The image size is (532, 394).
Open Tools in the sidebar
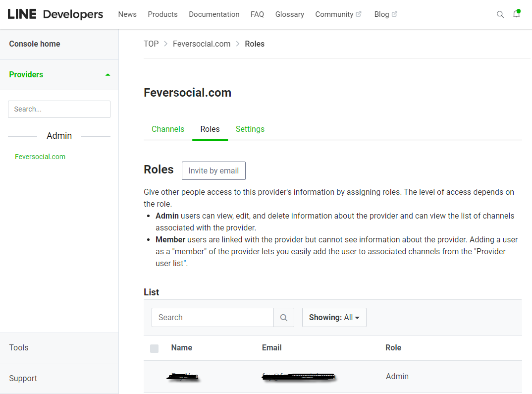(x=19, y=348)
